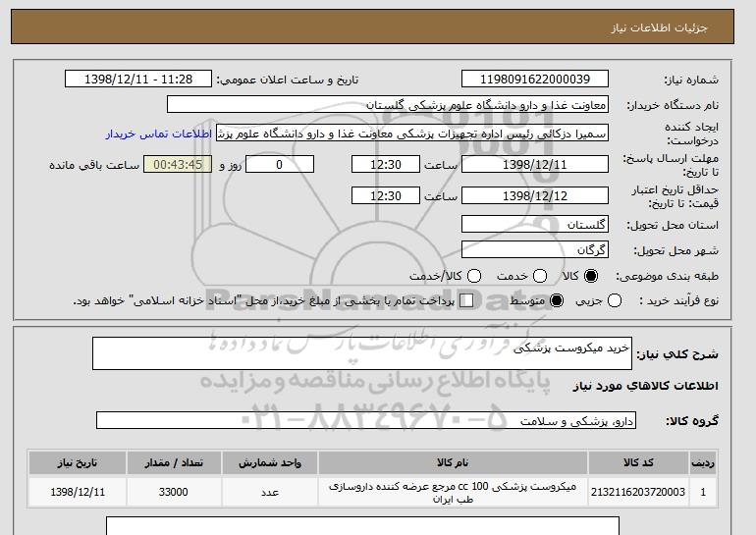Click the اطلاعات کالاهای مورد نیاز heading
Screen dimensions: 756x535
point(646,386)
